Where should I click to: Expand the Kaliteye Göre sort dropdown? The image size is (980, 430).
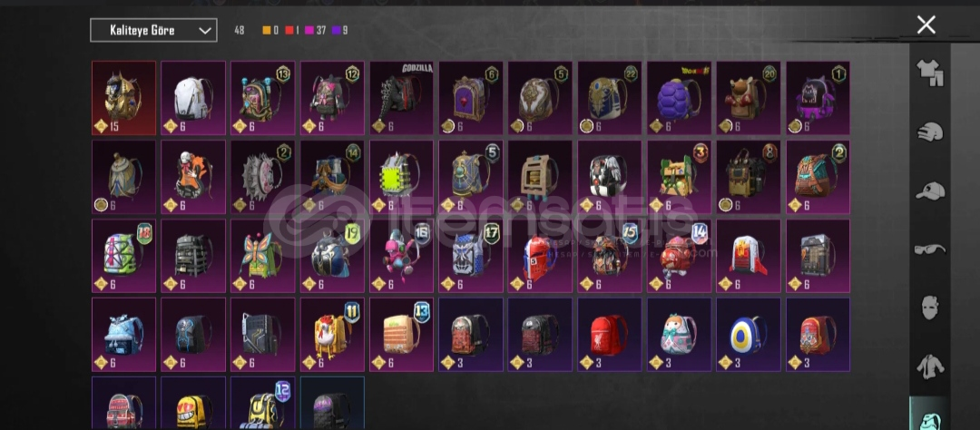[x=153, y=30]
